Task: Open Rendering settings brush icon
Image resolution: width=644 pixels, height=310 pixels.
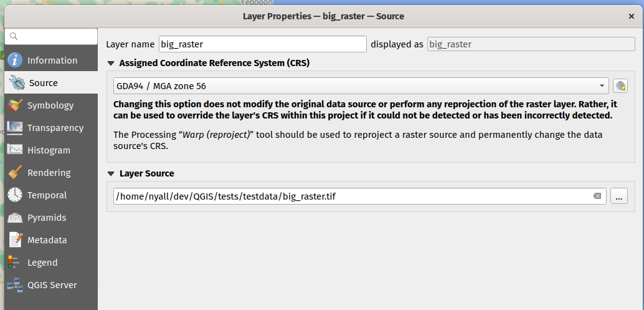Action: [x=16, y=173]
